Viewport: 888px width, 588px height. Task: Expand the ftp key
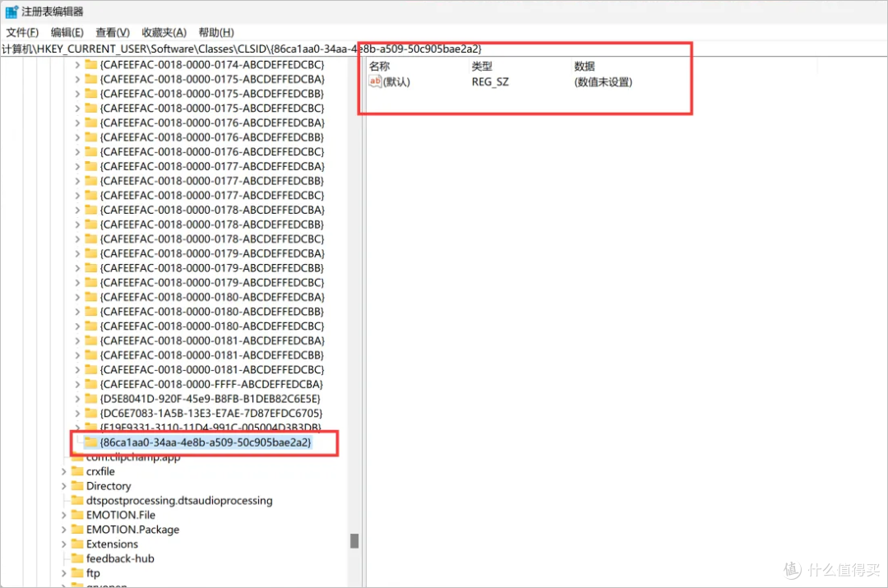tap(63, 573)
